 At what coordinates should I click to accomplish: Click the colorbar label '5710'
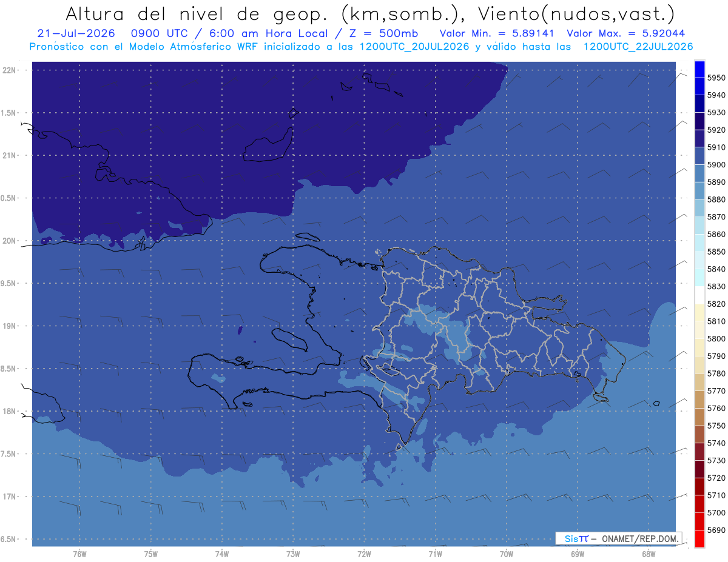point(716,495)
